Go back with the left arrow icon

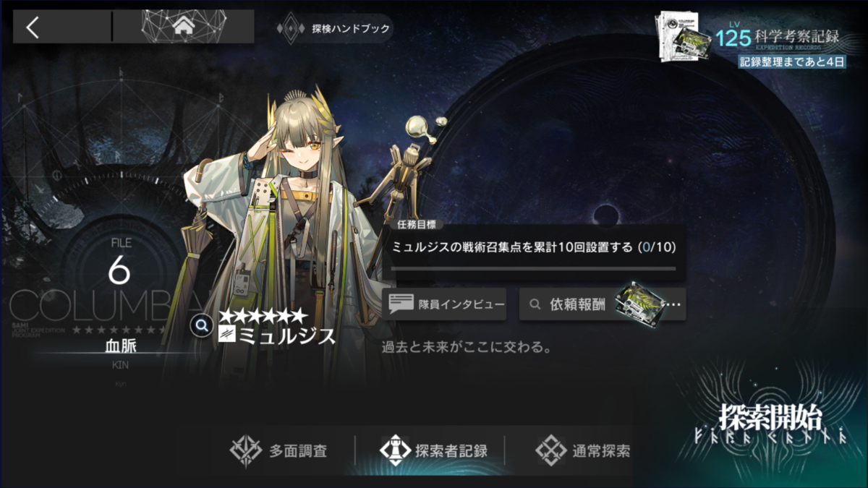pos(33,27)
